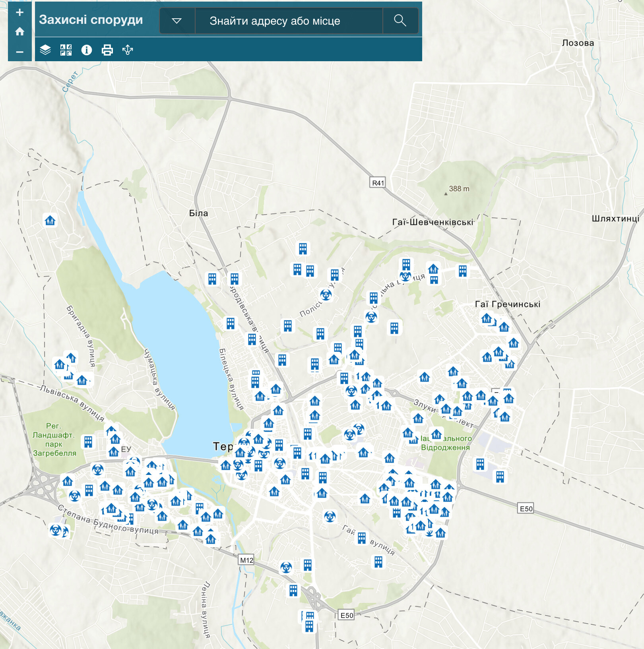
Task: Expand the search source dropdown
Action: point(177,21)
